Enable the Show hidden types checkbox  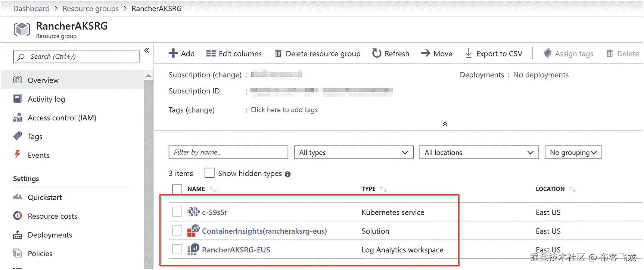click(209, 173)
